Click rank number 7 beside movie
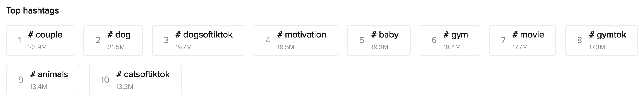The width and height of the screenshot is (644, 102). [503, 40]
